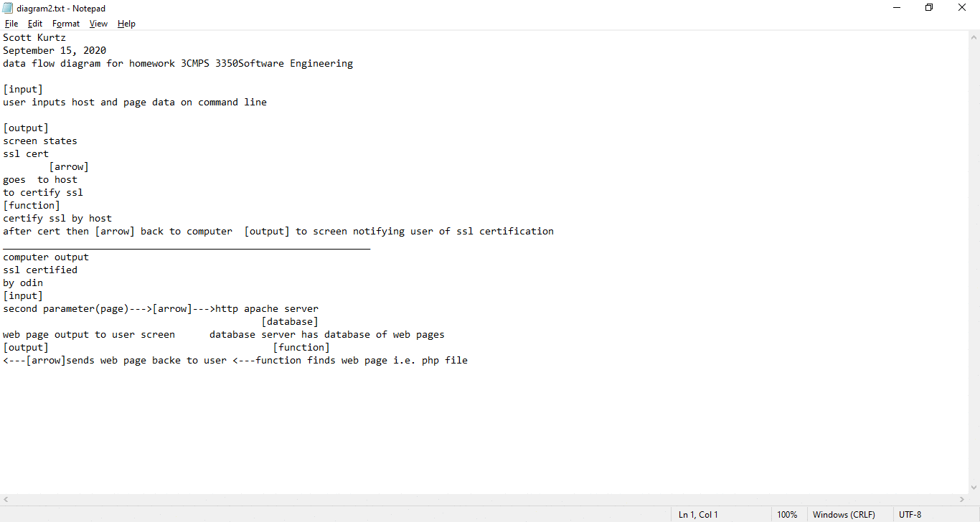Click the first '[input]' line
980x522 pixels.
pos(23,90)
